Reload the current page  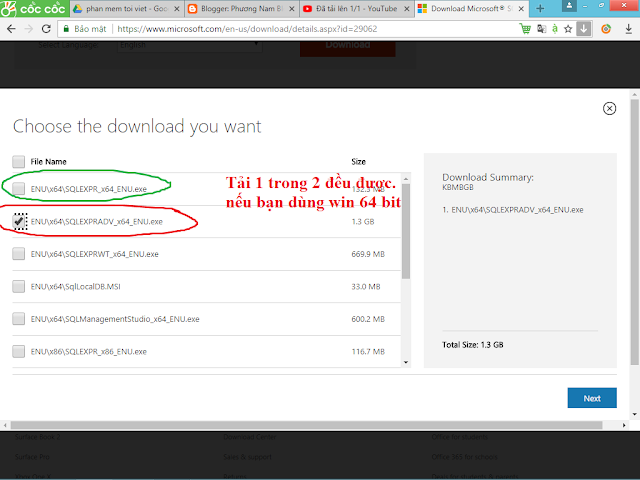[x=46, y=29]
